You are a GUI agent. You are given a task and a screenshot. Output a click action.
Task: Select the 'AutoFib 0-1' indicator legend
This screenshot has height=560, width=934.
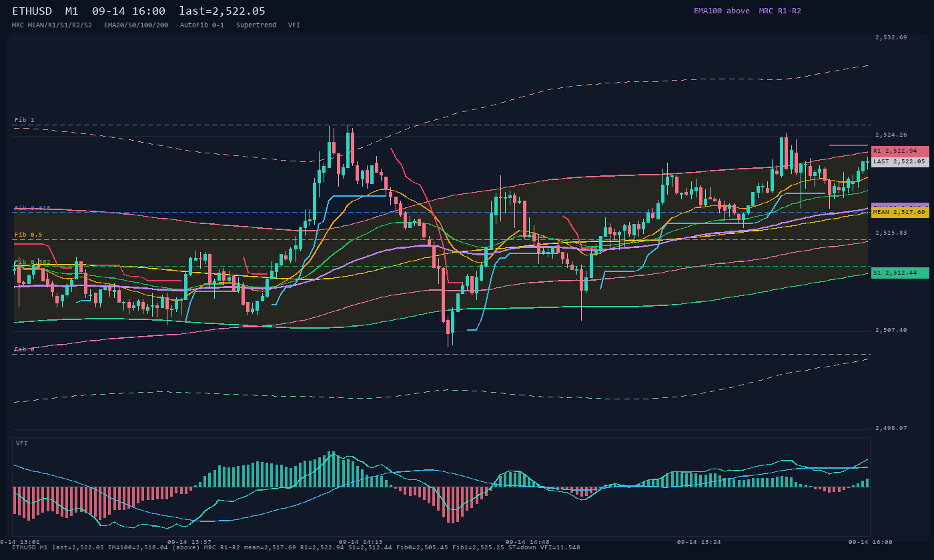click(x=202, y=25)
